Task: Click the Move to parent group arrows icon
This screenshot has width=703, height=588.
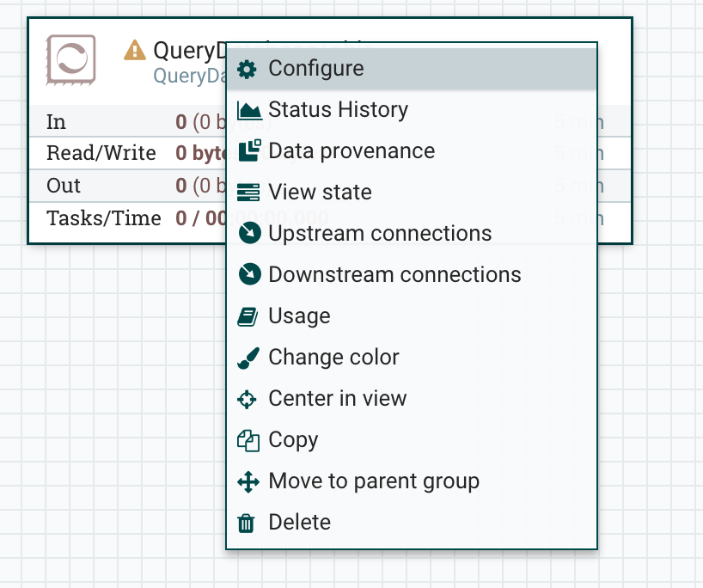Action: click(x=248, y=481)
